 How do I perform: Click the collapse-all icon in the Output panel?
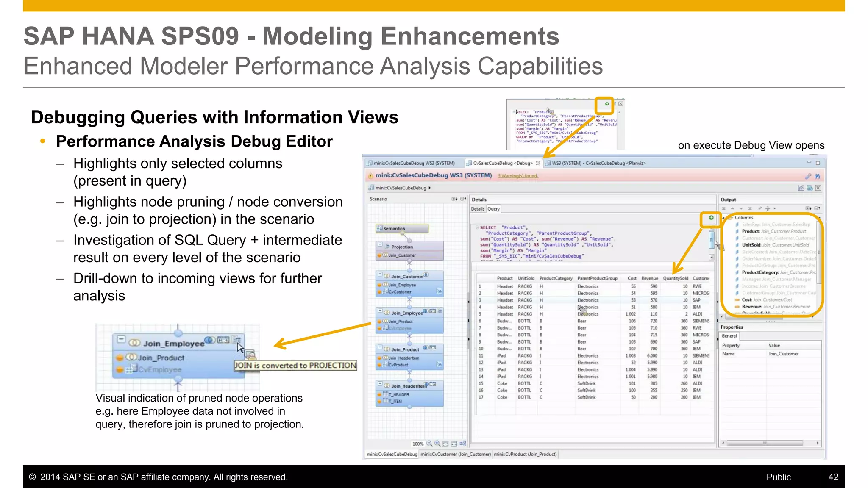tap(817, 208)
